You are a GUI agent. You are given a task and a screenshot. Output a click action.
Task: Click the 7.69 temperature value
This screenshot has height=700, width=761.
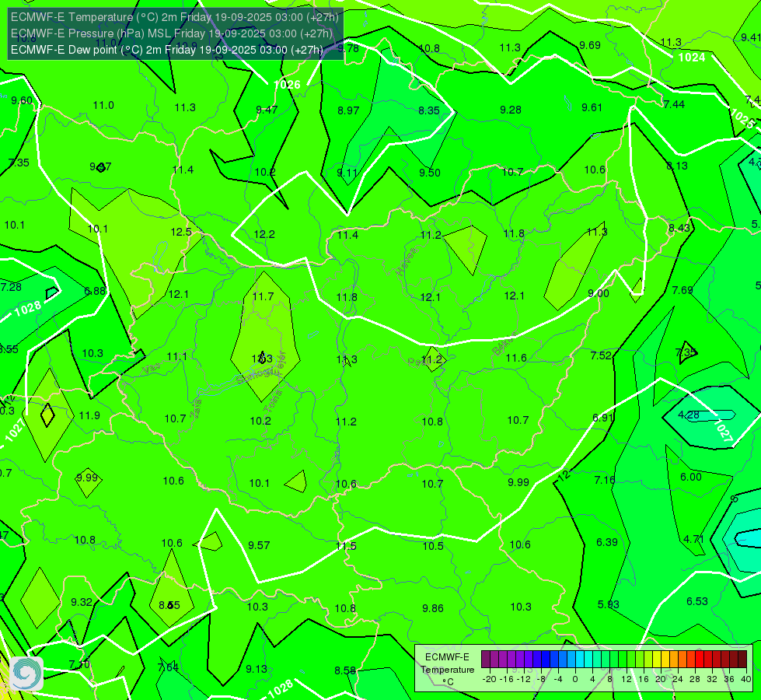click(x=682, y=290)
